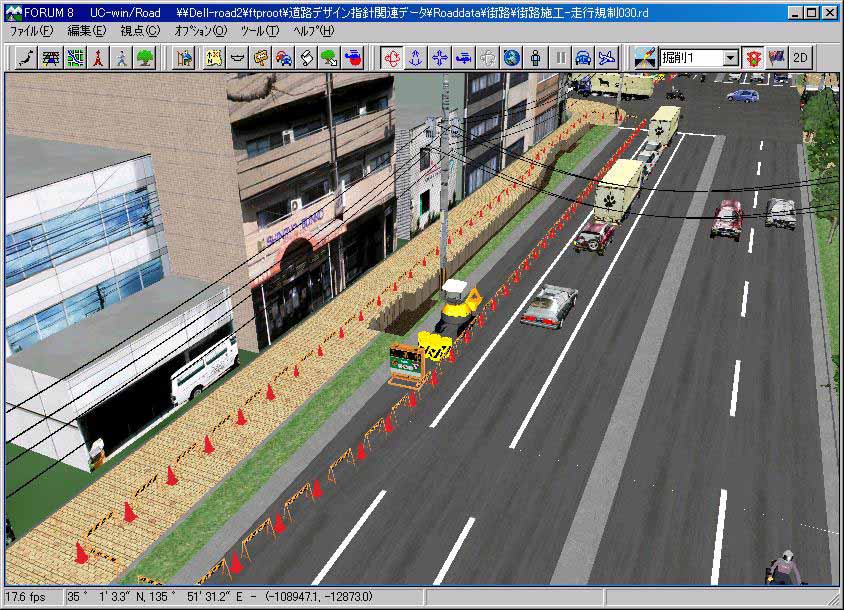Click the rocket over road icon

[x=645, y=58]
